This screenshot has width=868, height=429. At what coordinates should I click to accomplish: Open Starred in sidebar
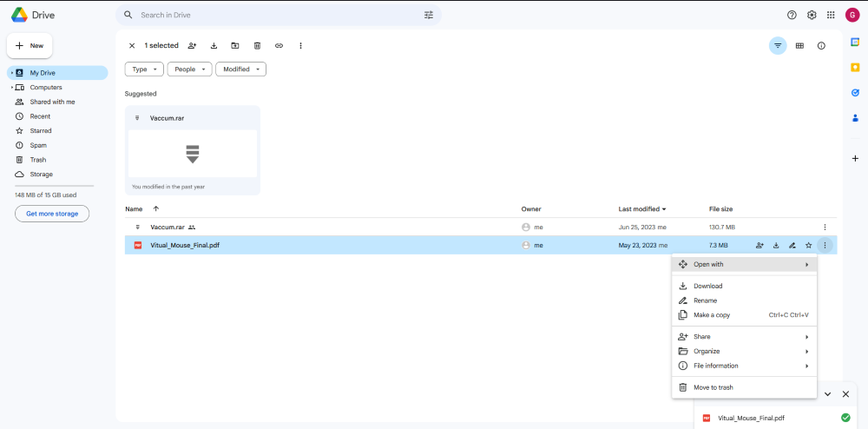click(x=57, y=130)
